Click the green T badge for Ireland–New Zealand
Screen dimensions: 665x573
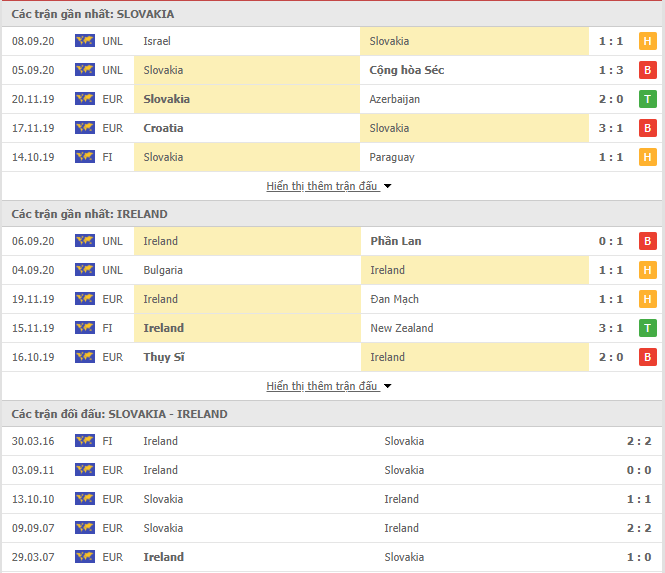click(x=648, y=328)
